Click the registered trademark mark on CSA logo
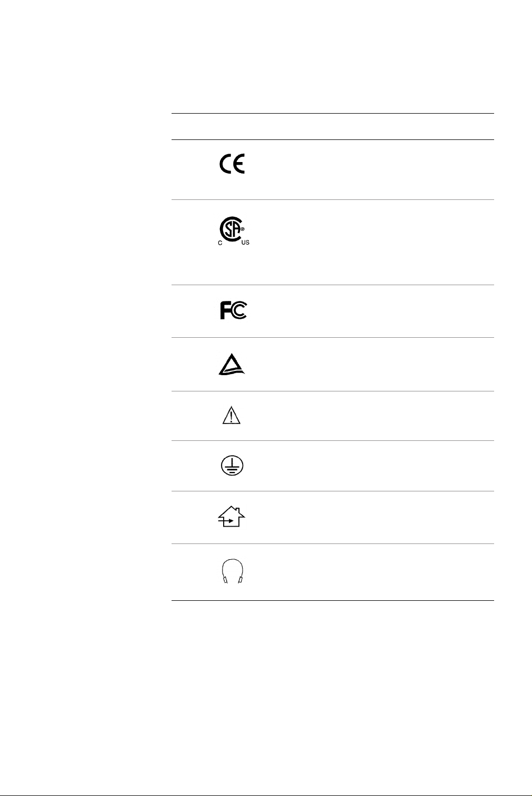Image resolution: width=532 pixels, height=796 pixels. [x=243, y=229]
